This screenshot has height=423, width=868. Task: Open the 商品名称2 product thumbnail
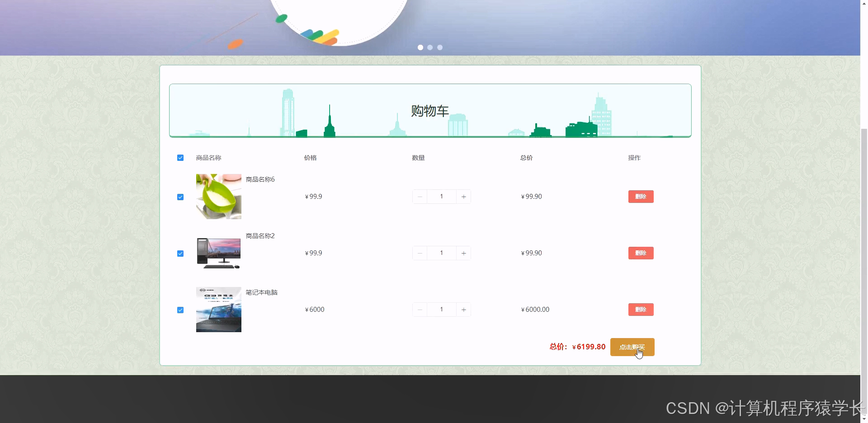tap(218, 253)
